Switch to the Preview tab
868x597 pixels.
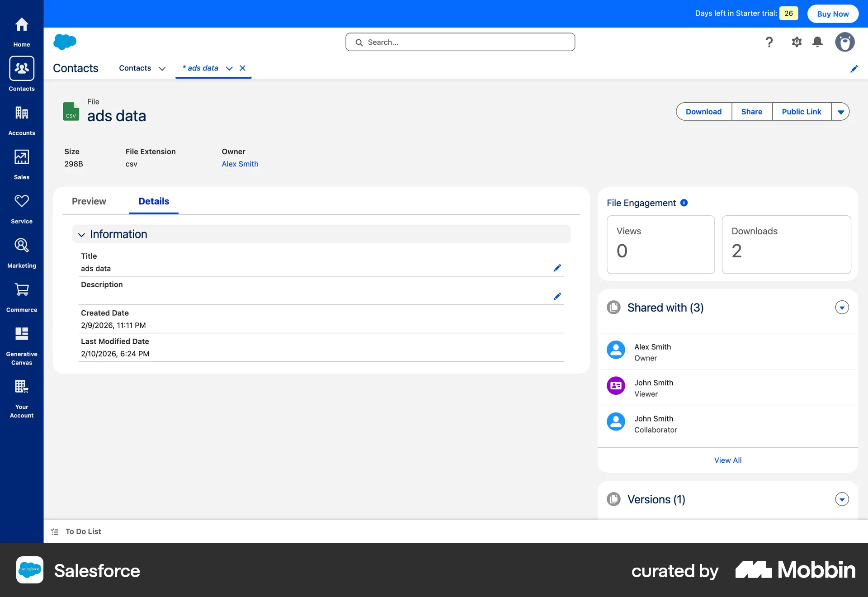pyautogui.click(x=89, y=201)
